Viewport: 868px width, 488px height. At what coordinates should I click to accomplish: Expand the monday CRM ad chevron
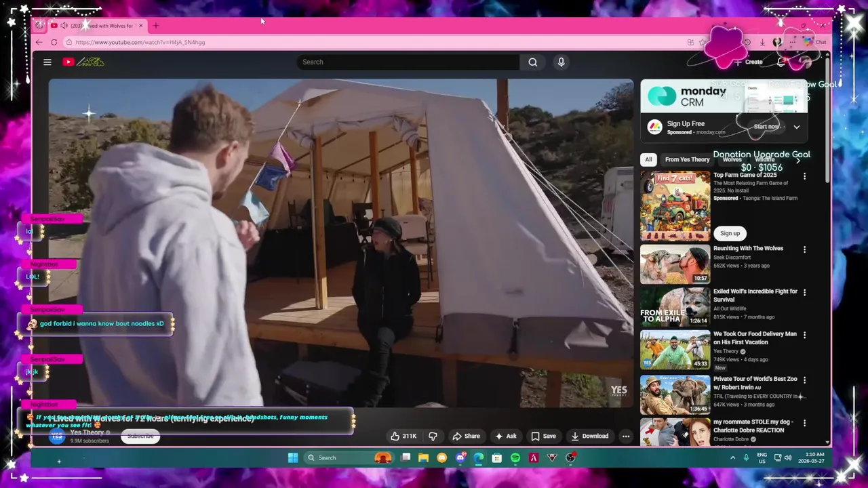coord(797,127)
